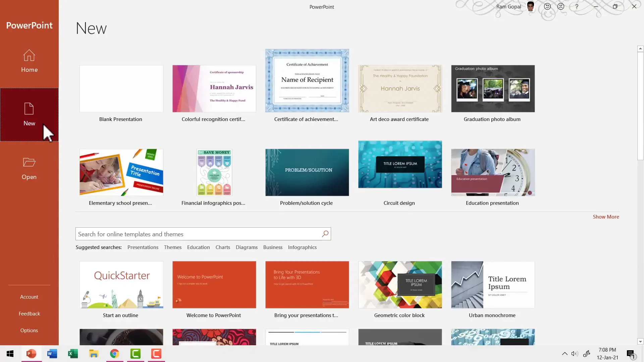The image size is (644, 362).
Task: Search suggested category Business
Action: [x=273, y=247]
